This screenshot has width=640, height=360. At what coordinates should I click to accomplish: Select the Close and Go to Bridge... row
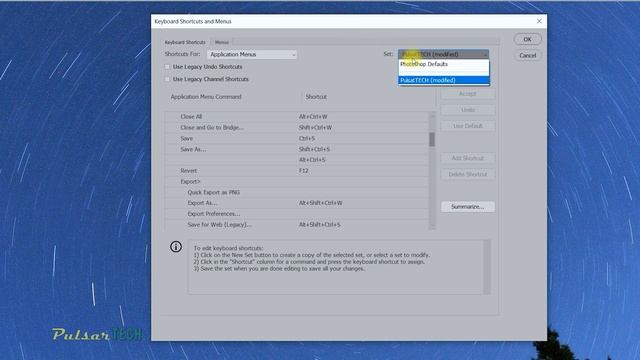(297, 127)
